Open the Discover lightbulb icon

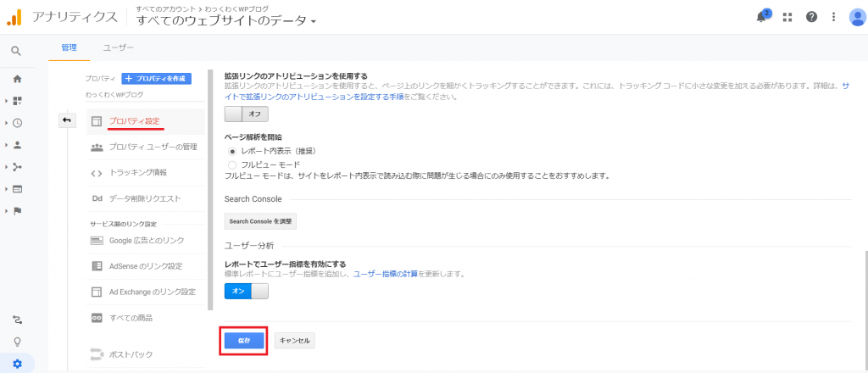(17, 342)
